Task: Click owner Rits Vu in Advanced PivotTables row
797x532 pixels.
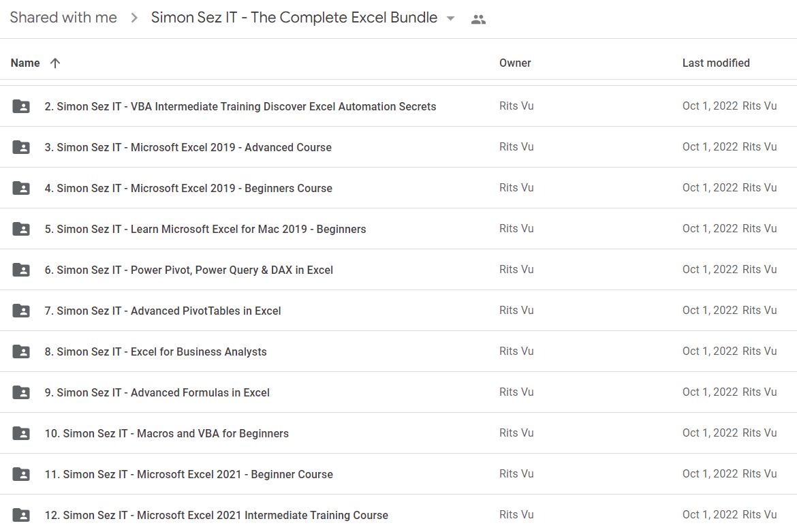Action: tap(516, 310)
